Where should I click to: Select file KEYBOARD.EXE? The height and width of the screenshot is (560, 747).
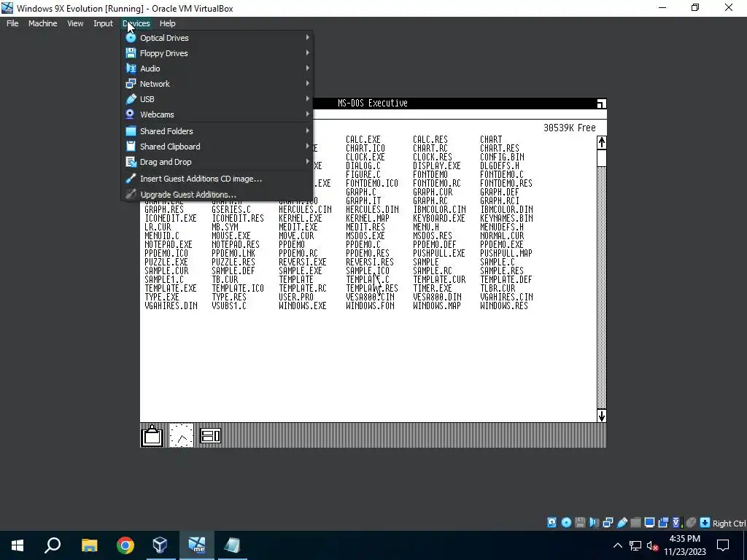pyautogui.click(x=438, y=218)
